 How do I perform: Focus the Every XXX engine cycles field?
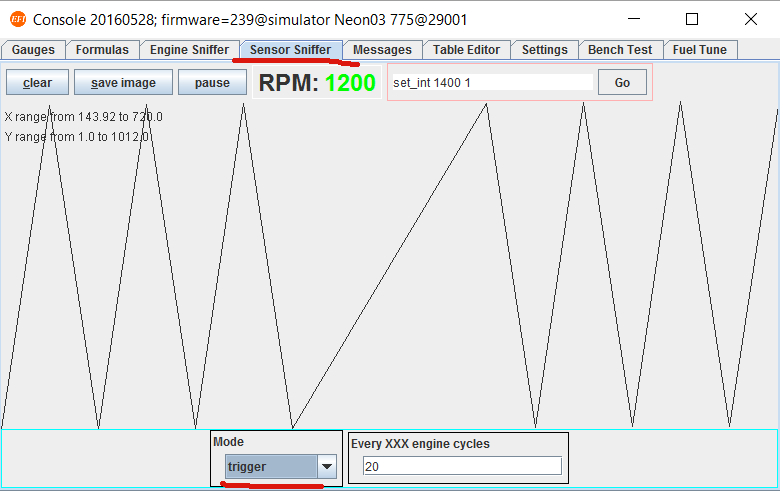461,466
